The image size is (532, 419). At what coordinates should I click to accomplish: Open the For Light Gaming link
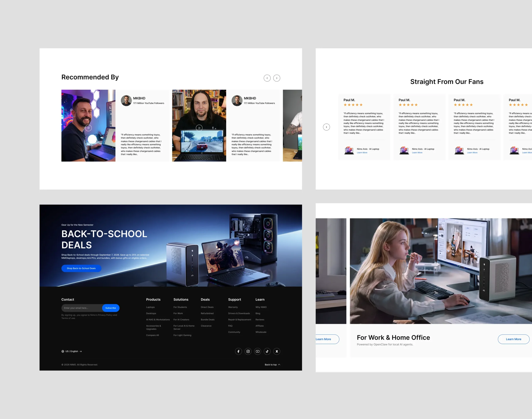[x=182, y=335]
